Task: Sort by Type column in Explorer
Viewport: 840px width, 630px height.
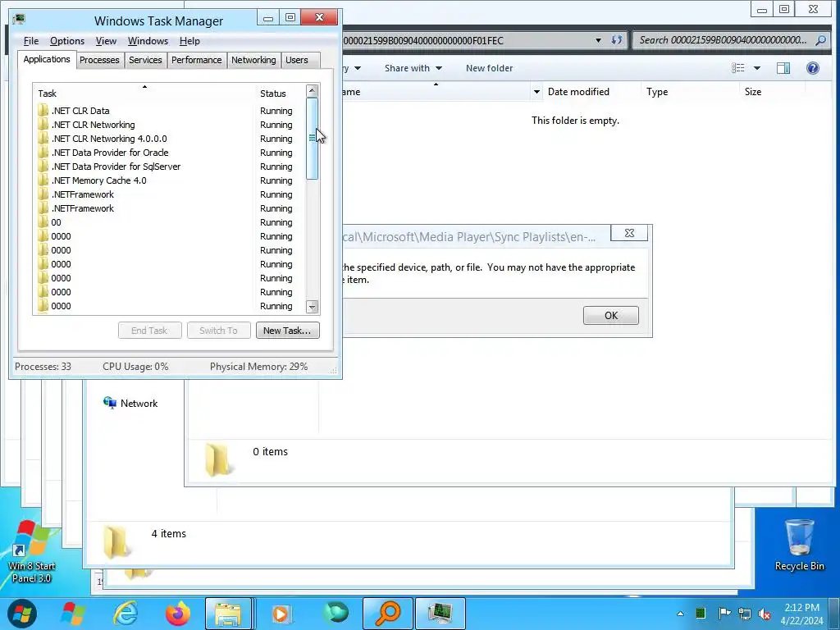Action: (x=689, y=92)
